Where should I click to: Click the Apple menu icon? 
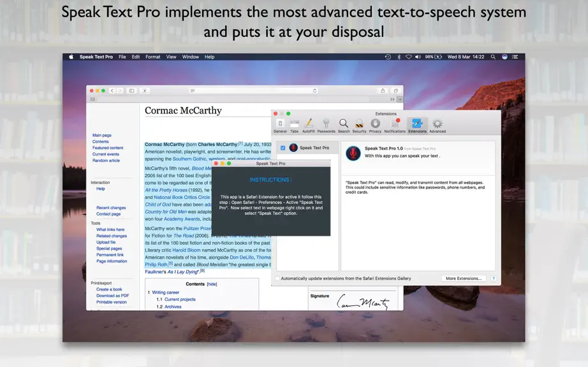click(x=71, y=57)
